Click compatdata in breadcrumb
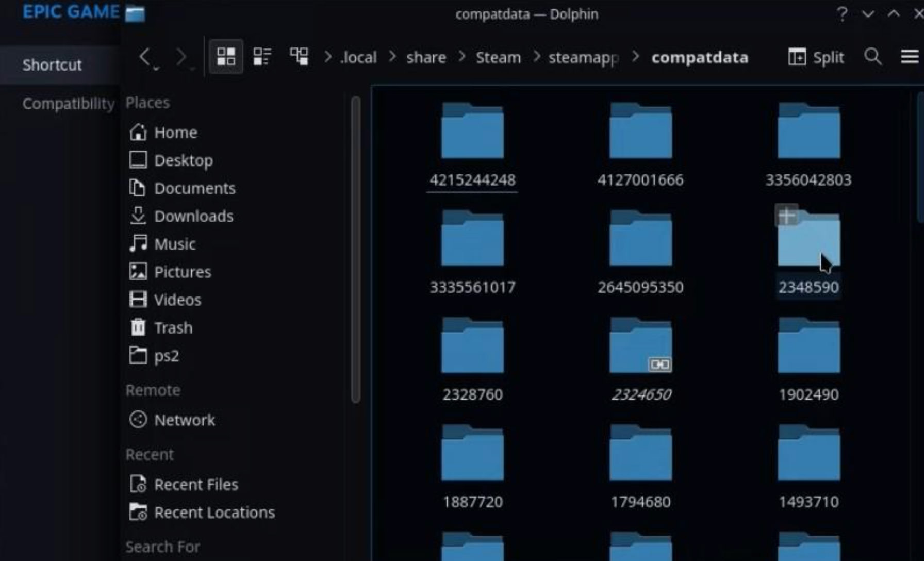 pos(700,57)
